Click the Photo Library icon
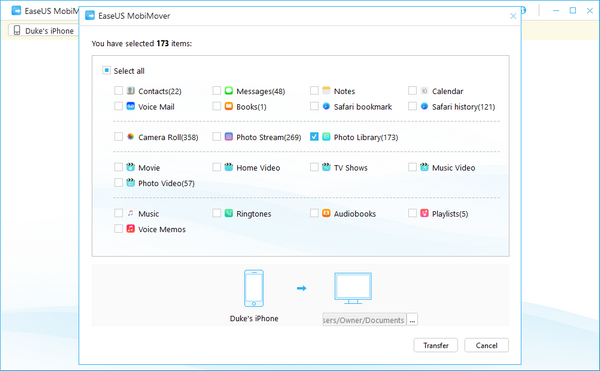This screenshot has height=371, width=600. [x=326, y=137]
